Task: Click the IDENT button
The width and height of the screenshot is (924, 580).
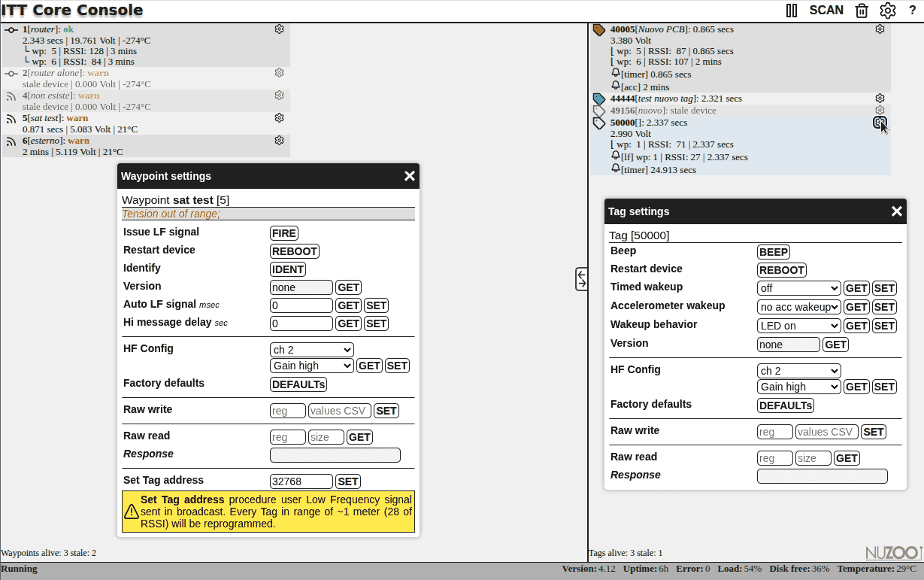Action: coord(288,269)
